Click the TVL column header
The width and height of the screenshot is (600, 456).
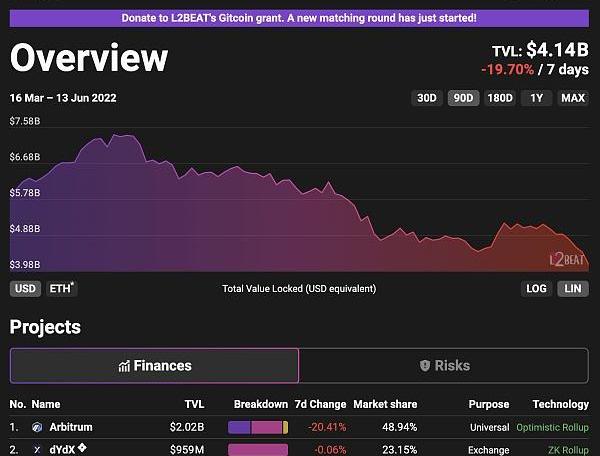pos(194,404)
